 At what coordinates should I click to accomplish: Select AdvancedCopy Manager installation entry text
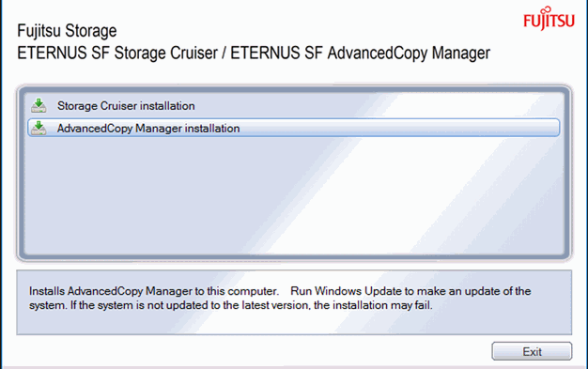[x=148, y=129]
